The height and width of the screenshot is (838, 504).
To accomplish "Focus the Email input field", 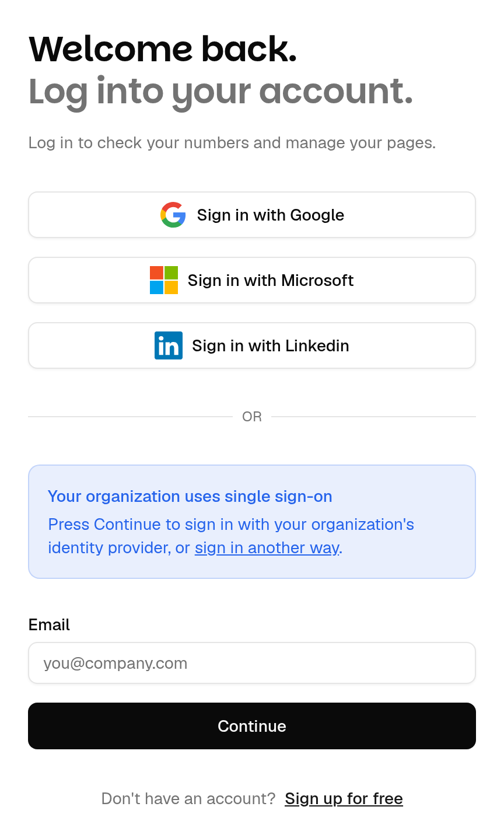I will click(252, 663).
